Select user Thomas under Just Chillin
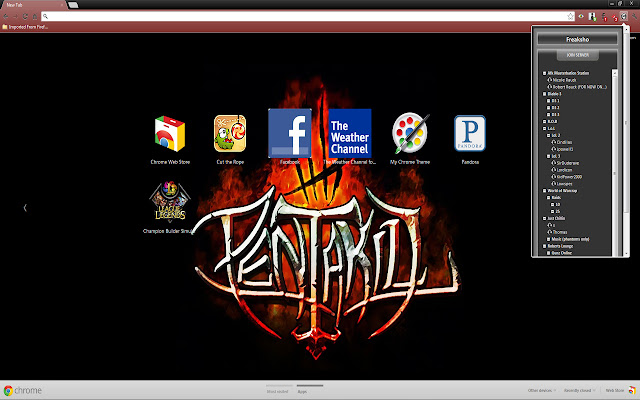This screenshot has height=400, width=640. point(560,232)
